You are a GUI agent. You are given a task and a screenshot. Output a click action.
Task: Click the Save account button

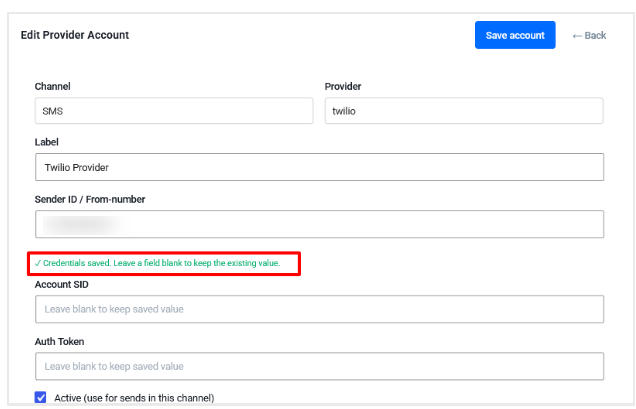(x=515, y=35)
